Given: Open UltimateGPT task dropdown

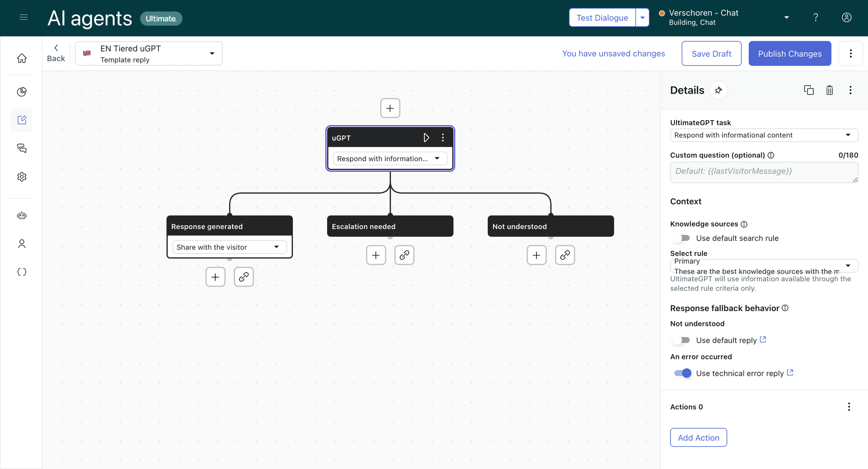Looking at the screenshot, I should point(764,135).
